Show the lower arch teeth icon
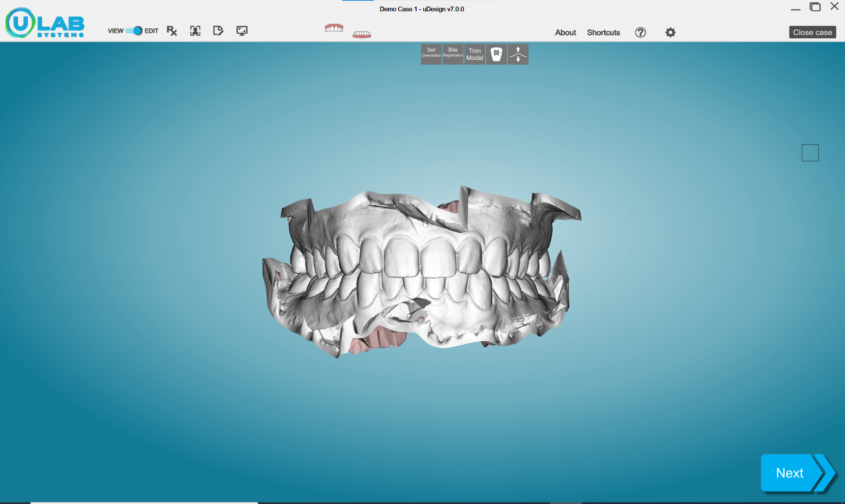Viewport: 845px width, 504px height. pyautogui.click(x=362, y=34)
